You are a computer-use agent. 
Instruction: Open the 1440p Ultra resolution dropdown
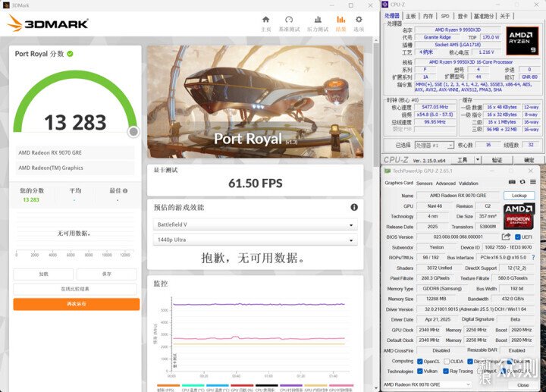click(256, 240)
